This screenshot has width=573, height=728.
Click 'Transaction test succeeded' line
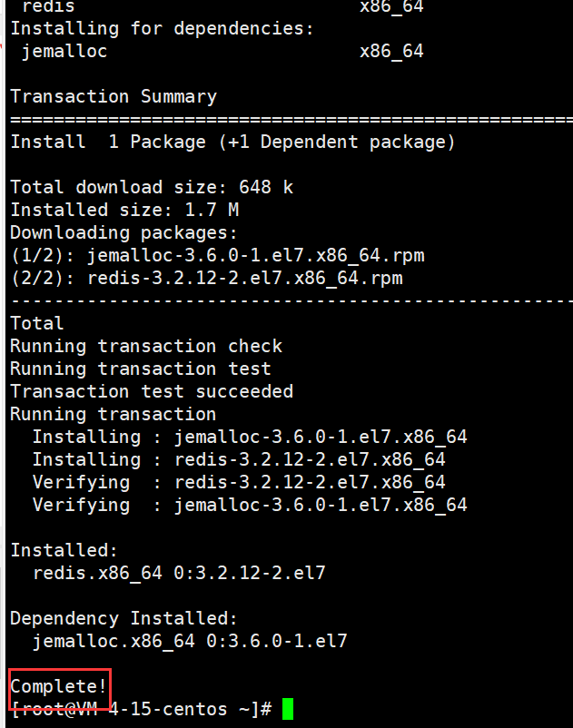[152, 392]
